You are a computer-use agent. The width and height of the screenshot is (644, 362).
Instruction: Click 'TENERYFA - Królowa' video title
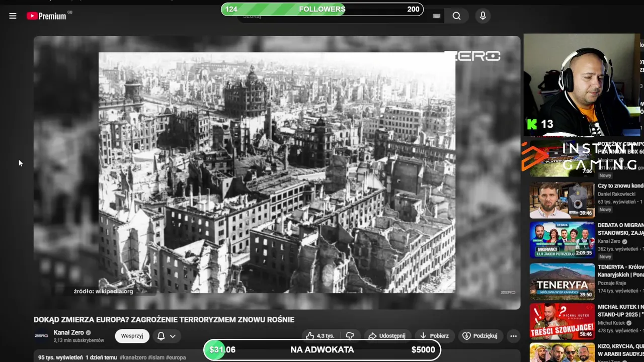[x=620, y=270]
